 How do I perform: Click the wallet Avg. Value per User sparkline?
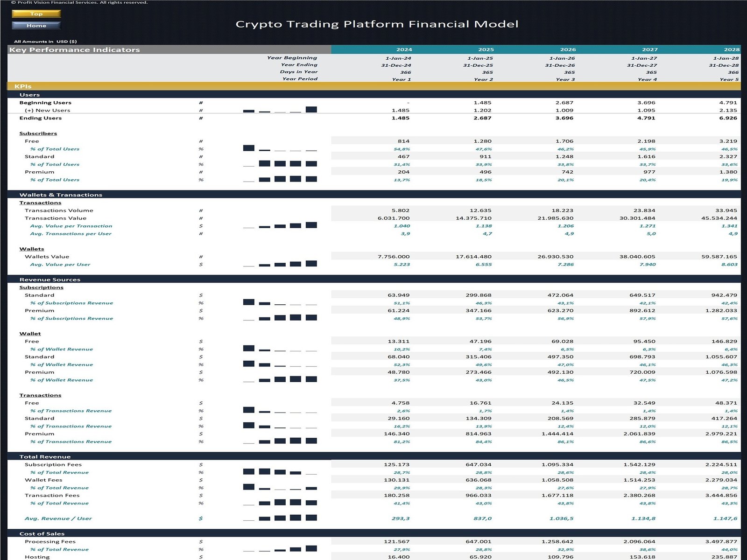point(280,264)
